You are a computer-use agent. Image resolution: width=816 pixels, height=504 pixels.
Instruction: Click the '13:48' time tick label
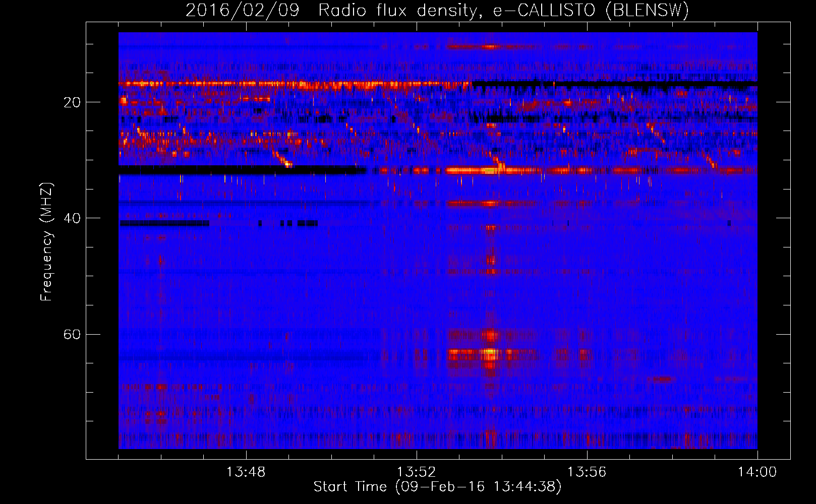coord(246,472)
